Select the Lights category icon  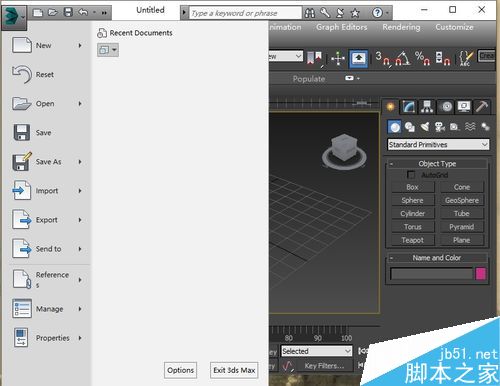(425, 127)
